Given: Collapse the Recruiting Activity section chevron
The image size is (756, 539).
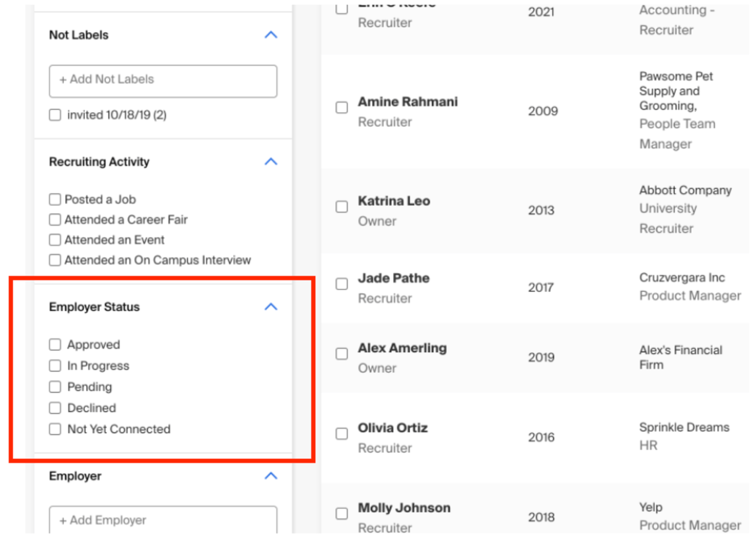Looking at the screenshot, I should tap(271, 162).
